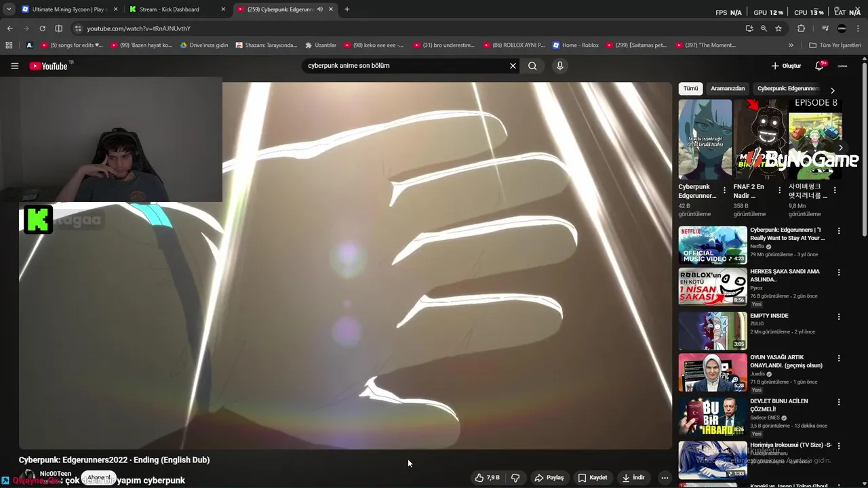
Task: Expand bookmarks overflow chevron
Action: coord(791,45)
